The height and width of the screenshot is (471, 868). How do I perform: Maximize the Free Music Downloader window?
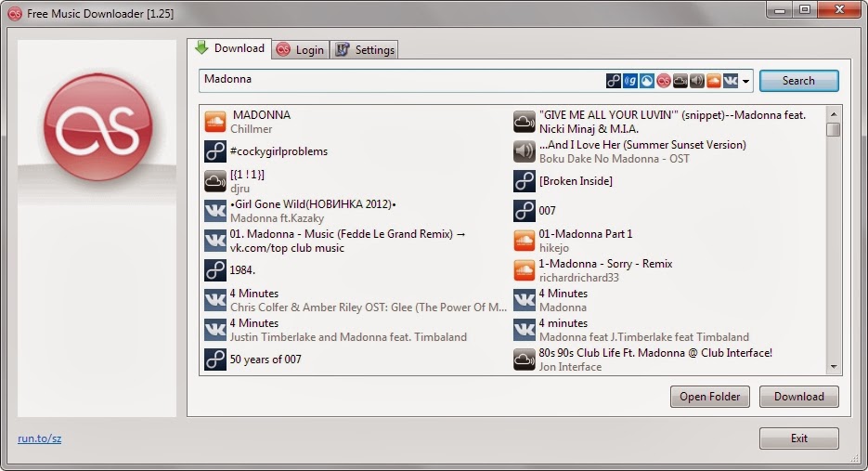804,10
